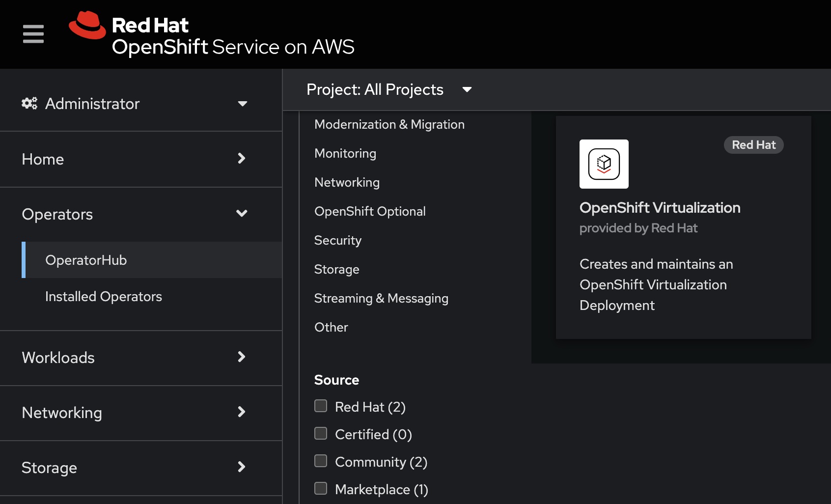Select OperatorHub in the sidebar

(x=86, y=260)
